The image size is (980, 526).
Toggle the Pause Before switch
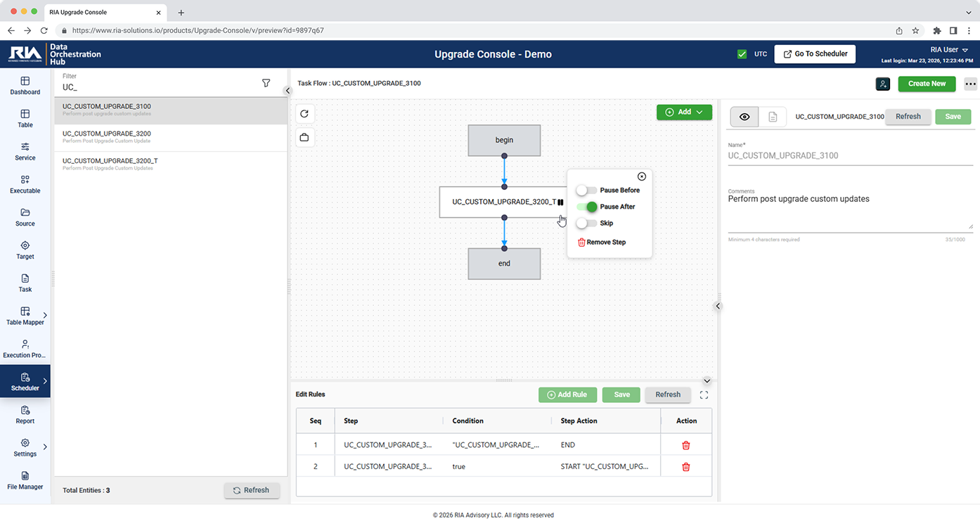586,191
